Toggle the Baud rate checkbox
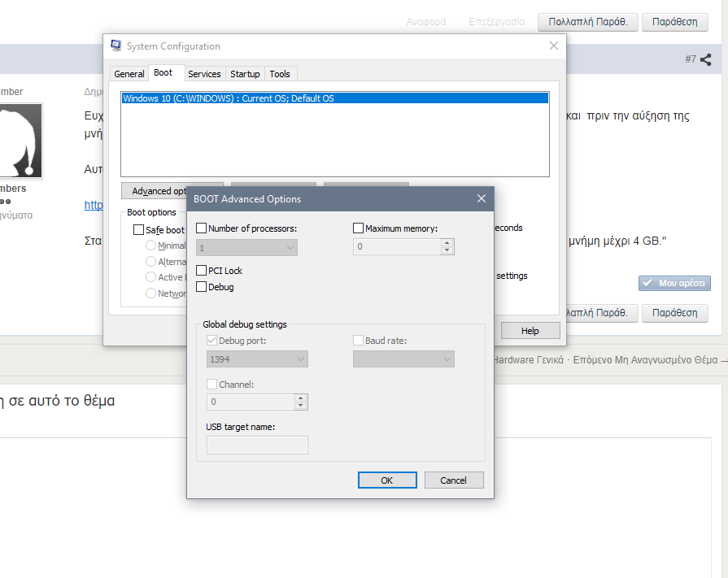 358,340
